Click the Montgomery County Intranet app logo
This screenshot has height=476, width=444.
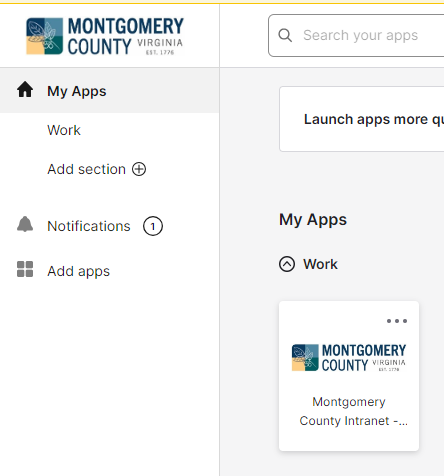pyautogui.click(x=349, y=358)
